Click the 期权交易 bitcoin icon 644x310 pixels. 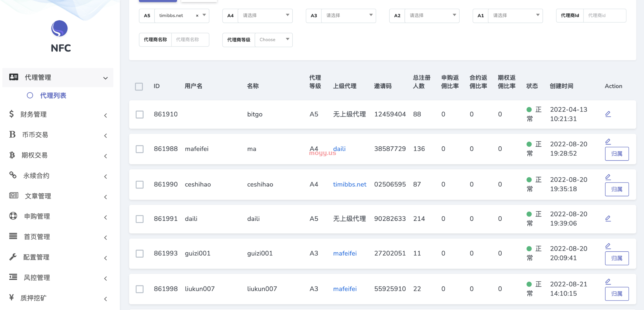(x=12, y=155)
